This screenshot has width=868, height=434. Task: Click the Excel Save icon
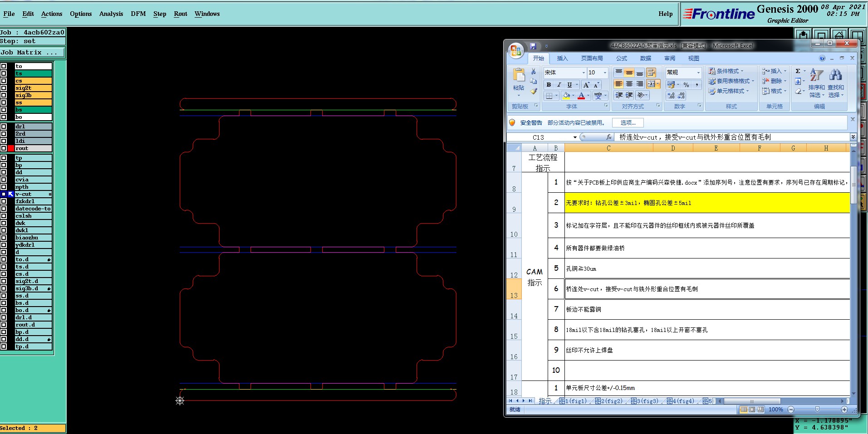click(x=533, y=46)
